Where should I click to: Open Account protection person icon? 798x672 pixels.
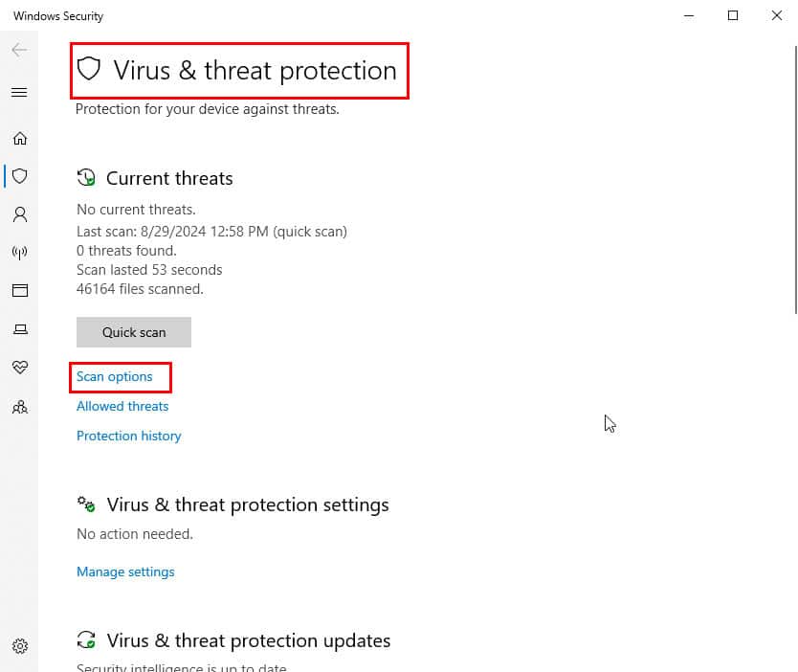[20, 214]
